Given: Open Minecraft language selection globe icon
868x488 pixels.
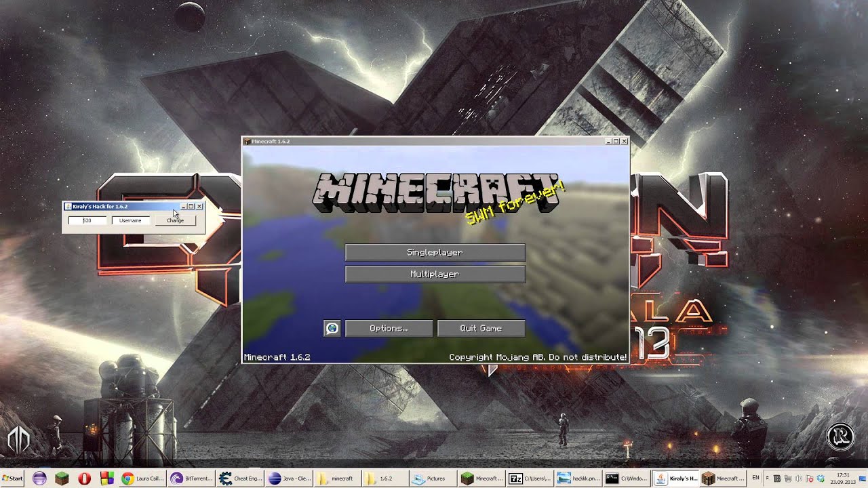Looking at the screenshot, I should click(x=332, y=329).
